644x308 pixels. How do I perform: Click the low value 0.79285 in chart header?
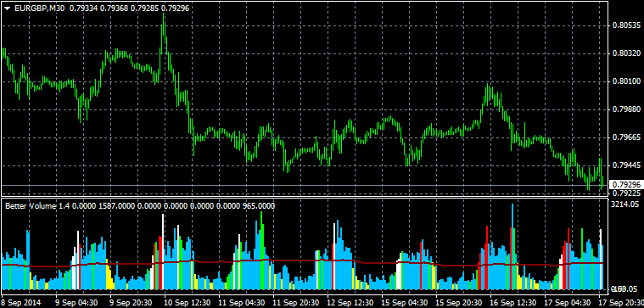[x=144, y=8]
